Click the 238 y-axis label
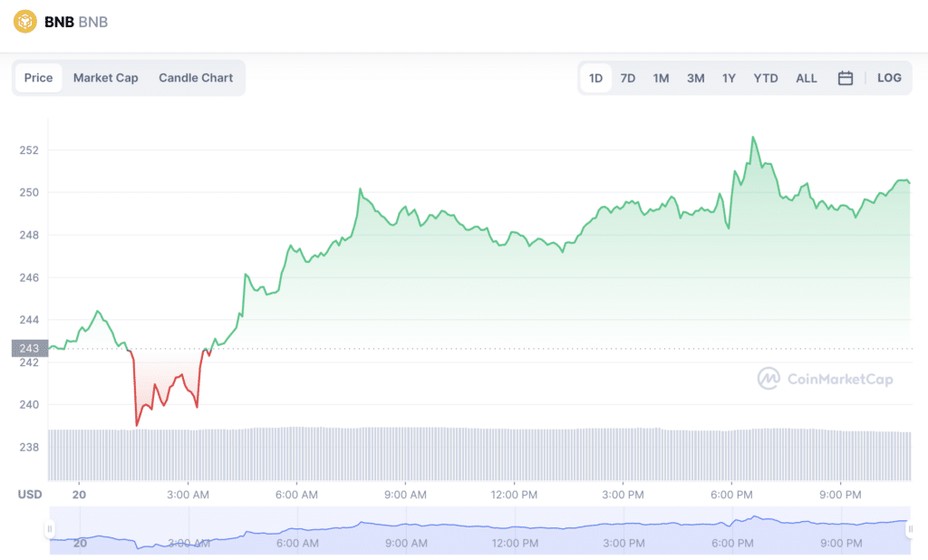Image resolution: width=928 pixels, height=560 pixels. [x=29, y=447]
